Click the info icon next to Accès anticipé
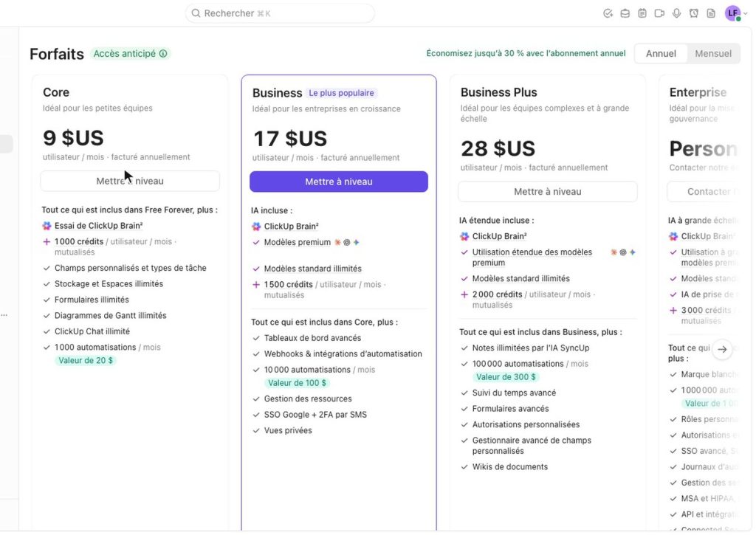 click(x=163, y=53)
